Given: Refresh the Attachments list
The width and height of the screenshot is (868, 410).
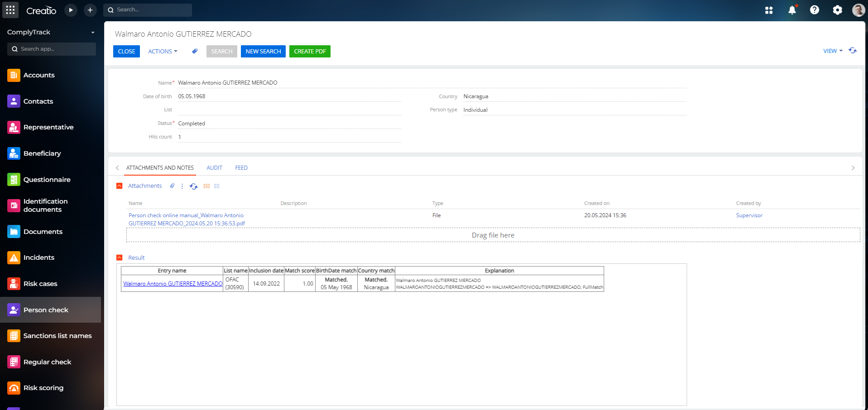Looking at the screenshot, I should point(193,186).
